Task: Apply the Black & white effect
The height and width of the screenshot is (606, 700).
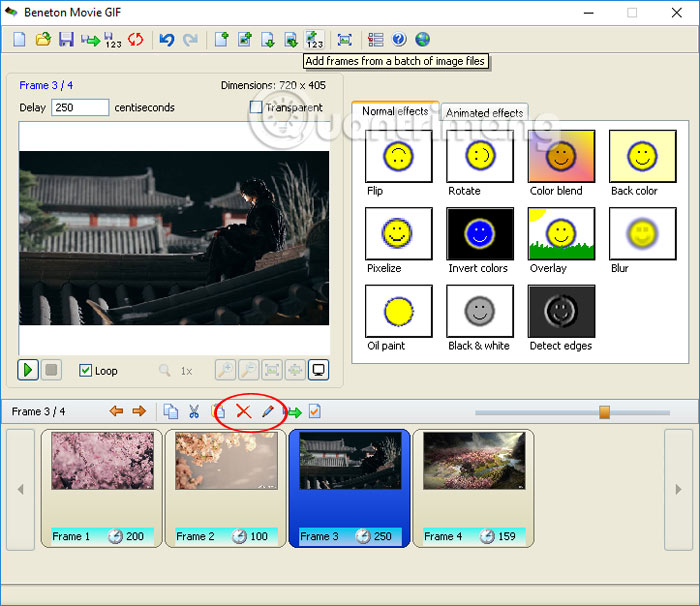Action: click(x=480, y=312)
